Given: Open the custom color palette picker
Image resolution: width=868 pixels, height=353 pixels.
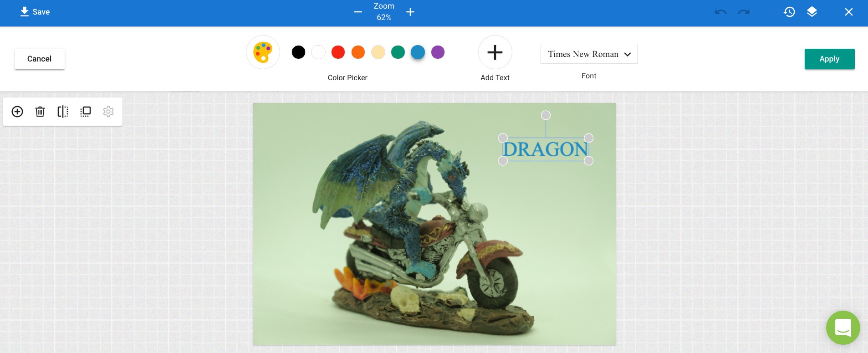Looking at the screenshot, I should (x=263, y=52).
